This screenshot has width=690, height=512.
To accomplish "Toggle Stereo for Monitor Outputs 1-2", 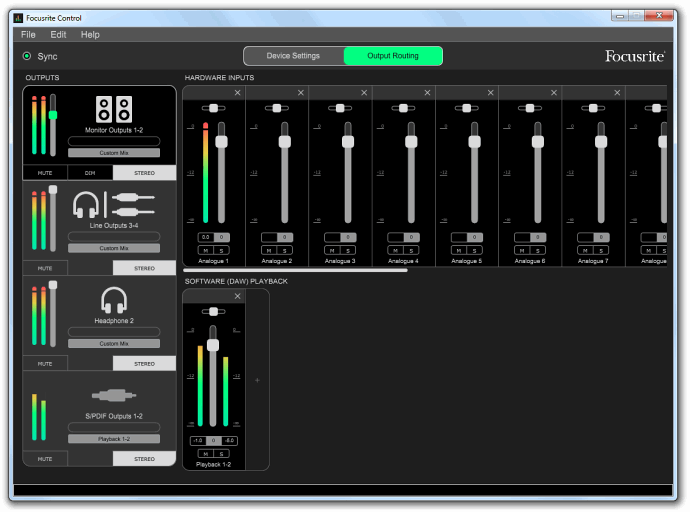I will tap(144, 173).
